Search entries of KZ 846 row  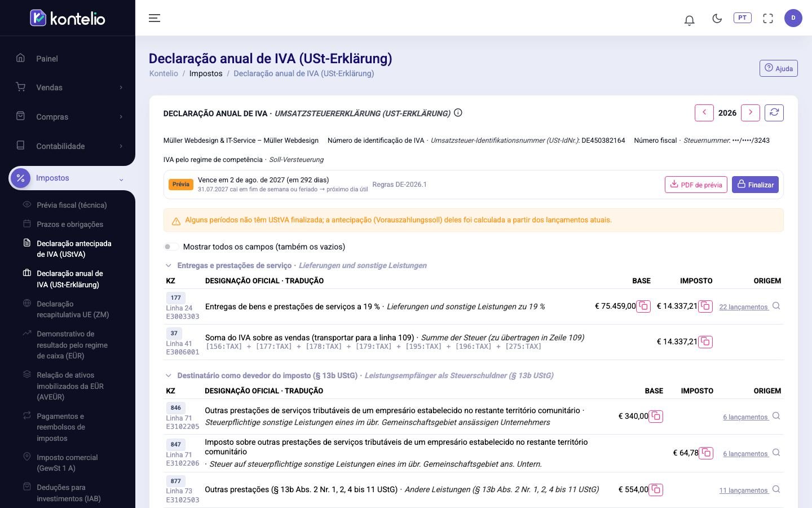point(776,416)
